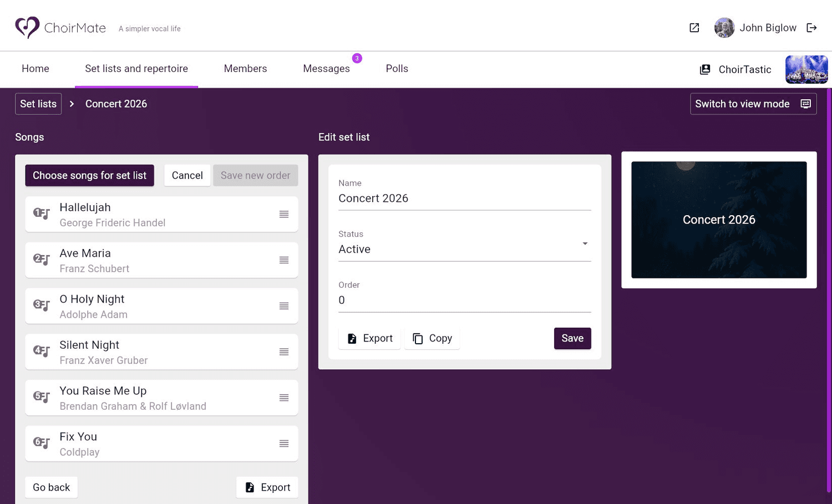Click the Concert 2026 breadcrumb text
Viewport: 832px width, 504px height.
pos(116,104)
